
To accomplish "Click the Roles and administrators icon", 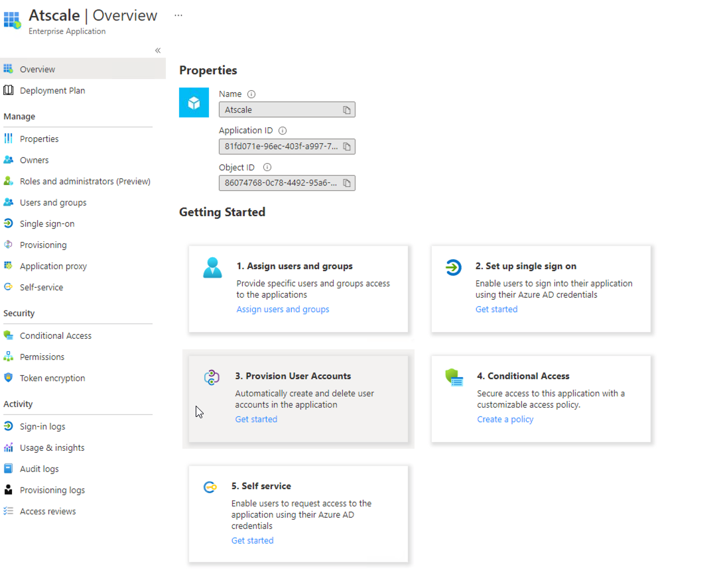I will click(8, 181).
